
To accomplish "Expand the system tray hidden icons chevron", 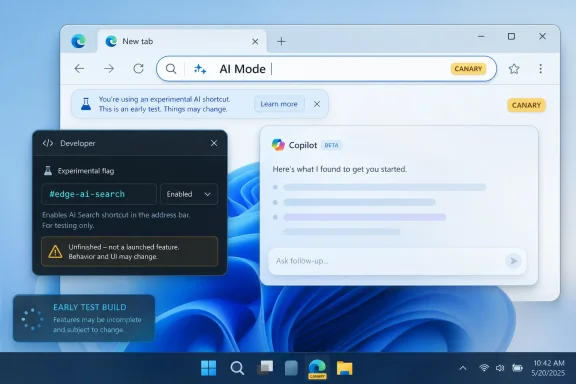I will (x=463, y=368).
